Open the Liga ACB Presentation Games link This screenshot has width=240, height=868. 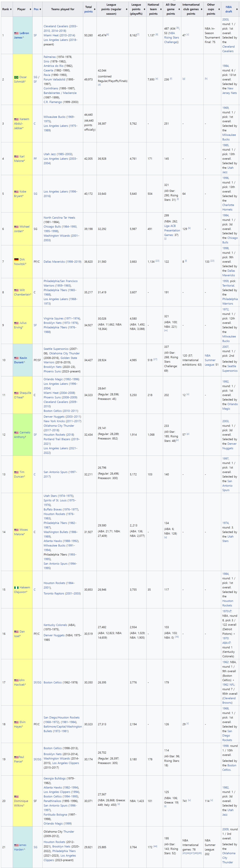(172, 231)
